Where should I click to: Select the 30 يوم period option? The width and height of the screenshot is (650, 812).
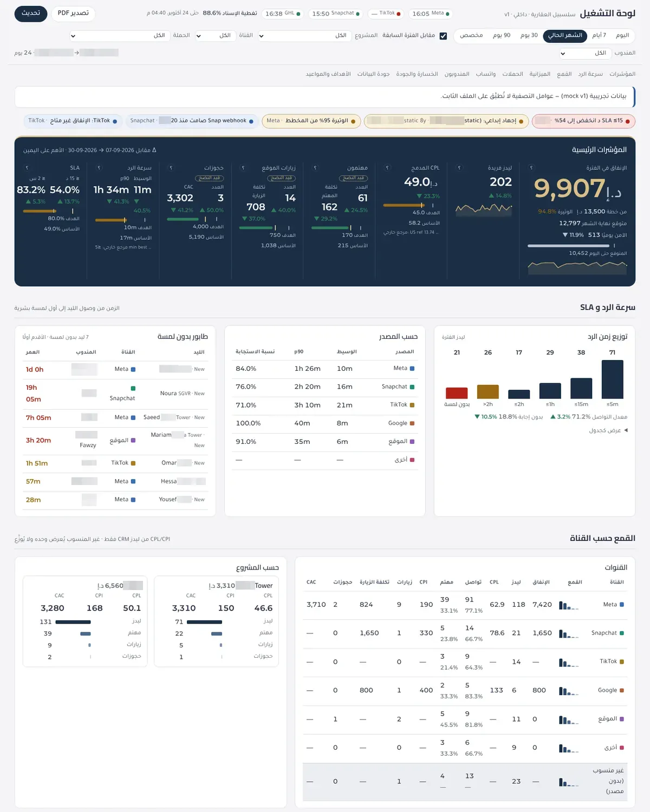pos(529,35)
